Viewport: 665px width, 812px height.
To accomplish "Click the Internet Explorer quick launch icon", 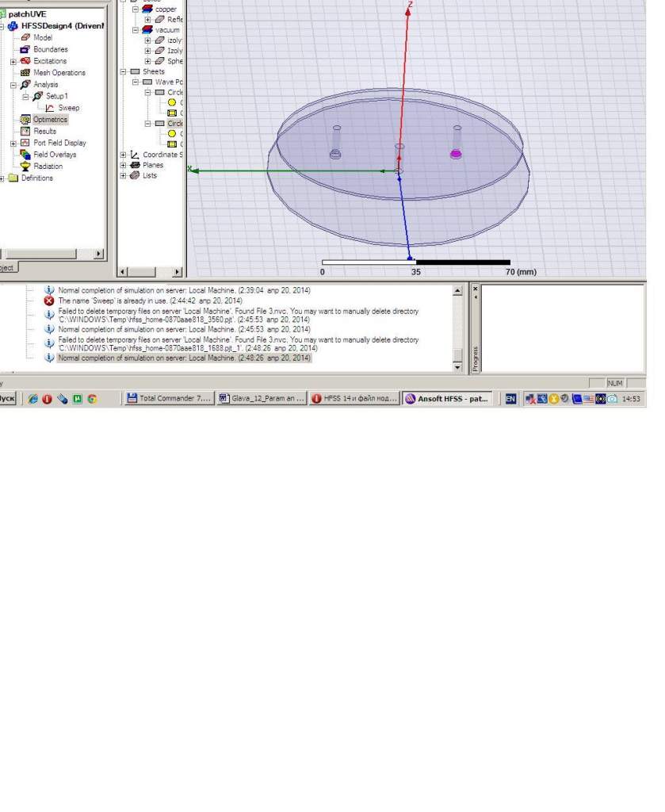I will 32,399.
